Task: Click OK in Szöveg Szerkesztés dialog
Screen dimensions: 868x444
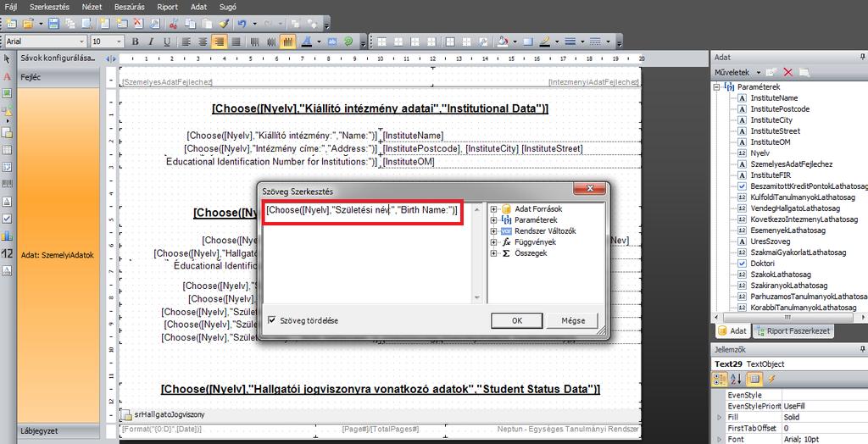Action: point(516,320)
